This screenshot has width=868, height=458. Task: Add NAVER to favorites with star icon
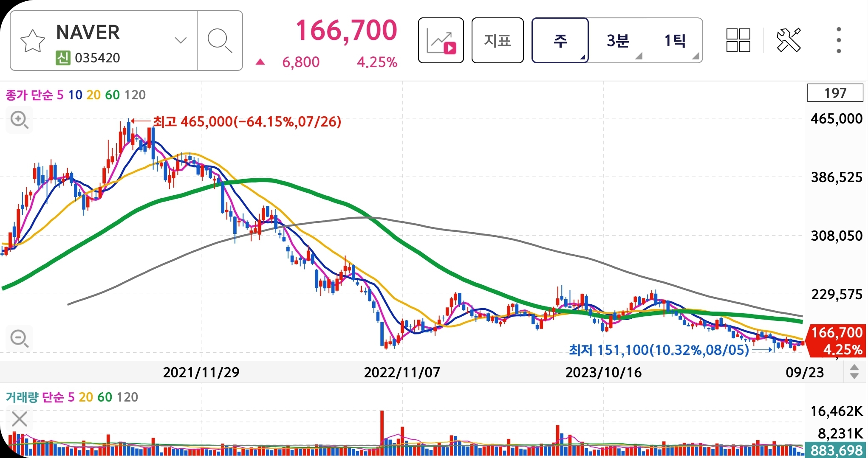click(32, 41)
